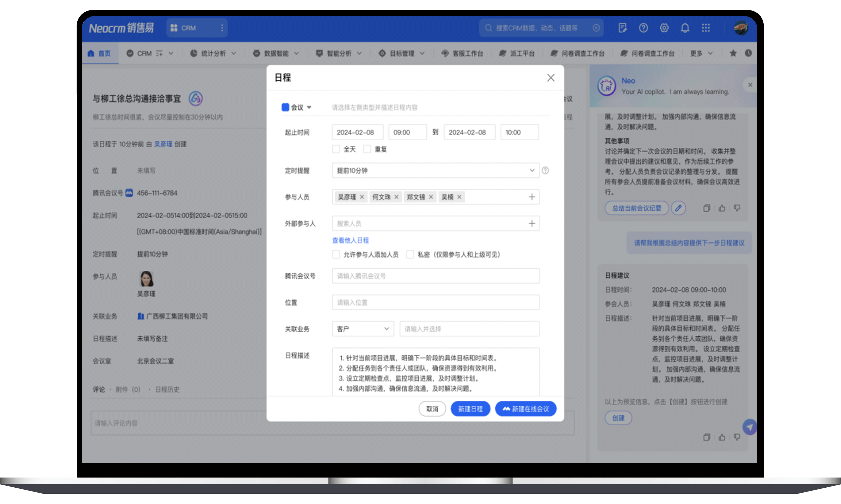Viewport: 841px width, 504px height.
Task: Expand the CRM menu in the navigation bar
Action: click(x=171, y=53)
